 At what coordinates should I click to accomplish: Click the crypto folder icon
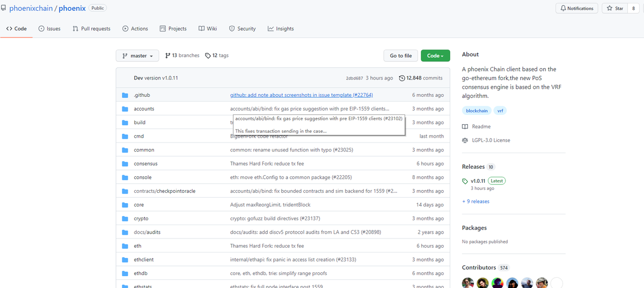pos(125,219)
